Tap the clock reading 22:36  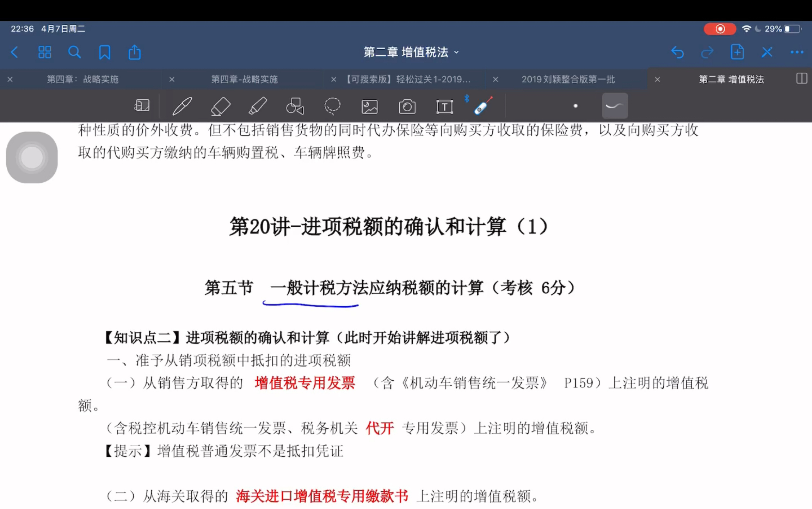coord(22,29)
